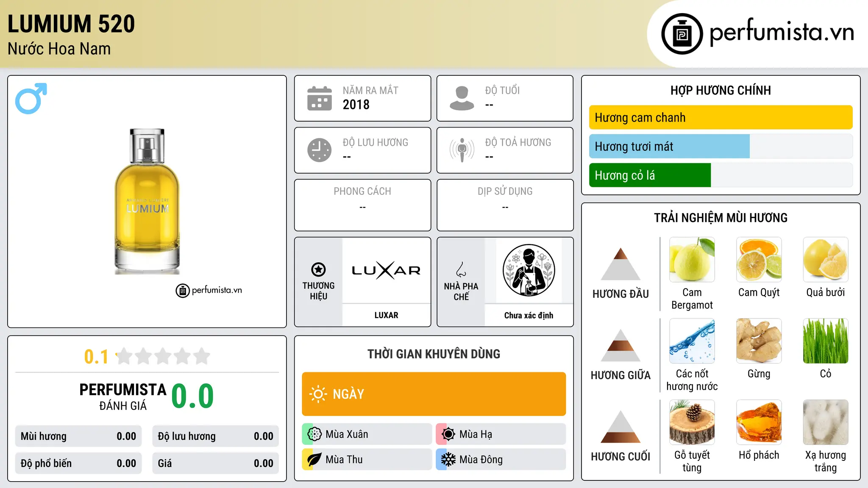Click the blue Hương tươi mát bar
The image size is (868, 488).
pos(669,146)
